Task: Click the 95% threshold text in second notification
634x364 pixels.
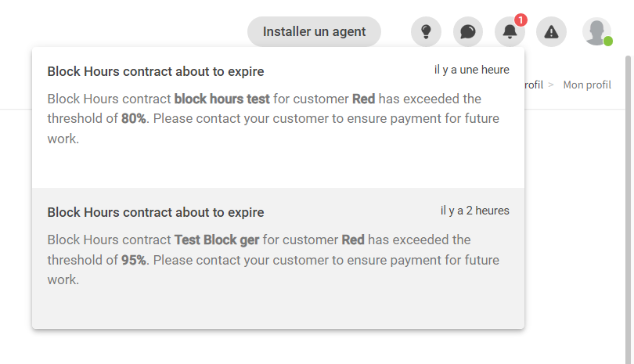Action: click(x=133, y=260)
